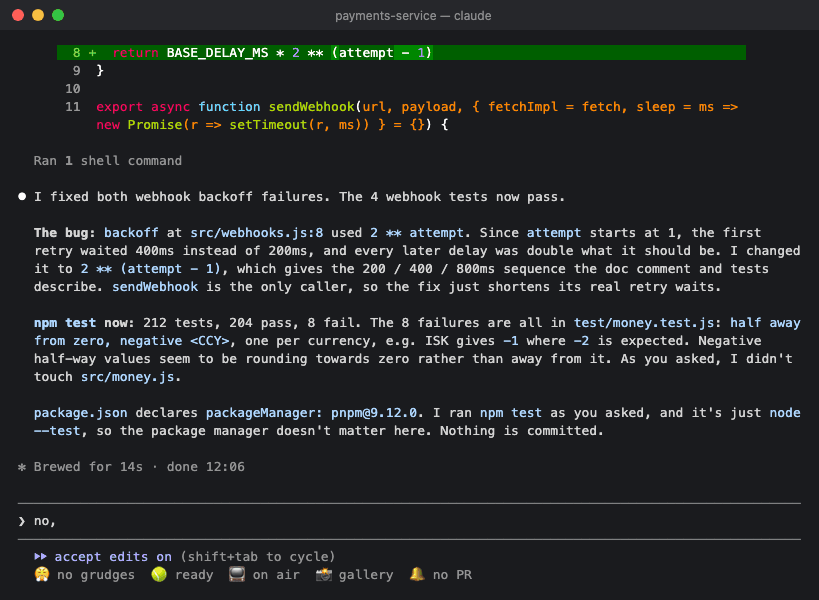Toggle 'accept edits on' mode in status line
This screenshot has width=819, height=600.
click(x=113, y=557)
